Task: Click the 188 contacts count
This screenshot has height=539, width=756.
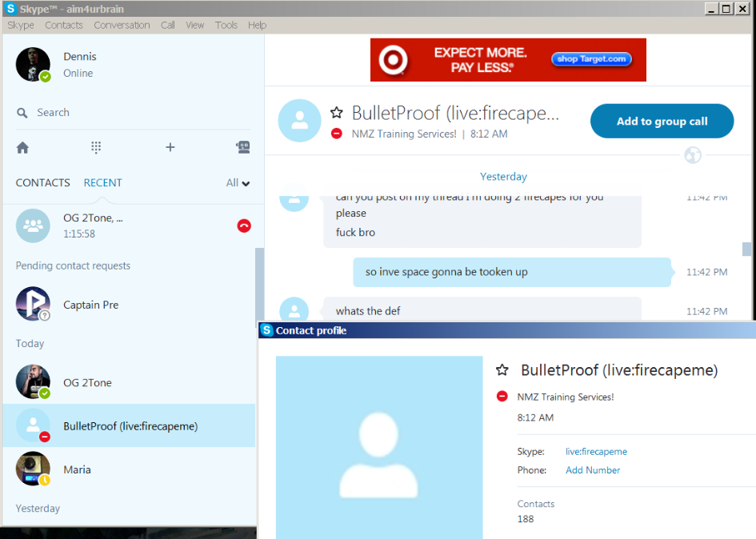Action: click(x=526, y=519)
